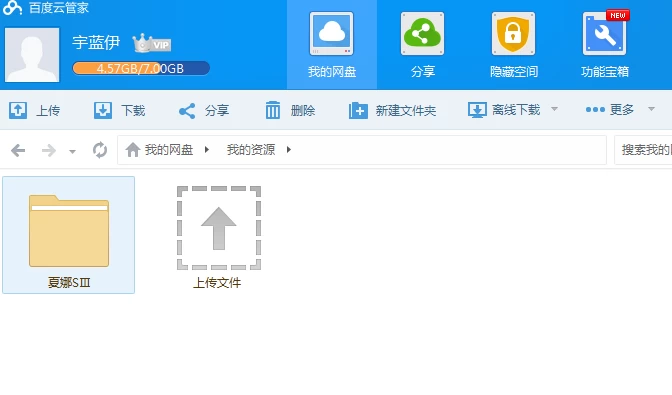This screenshot has height=395, width=672.
Task: Go back with the left arrow
Action: (18, 150)
